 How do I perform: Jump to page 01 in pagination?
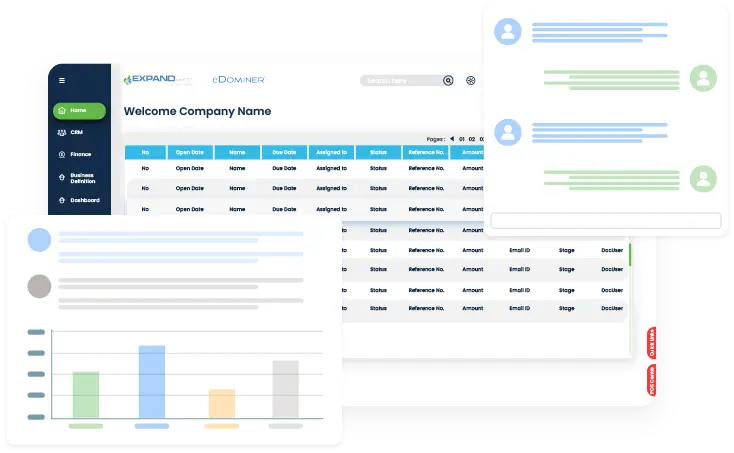coord(462,139)
